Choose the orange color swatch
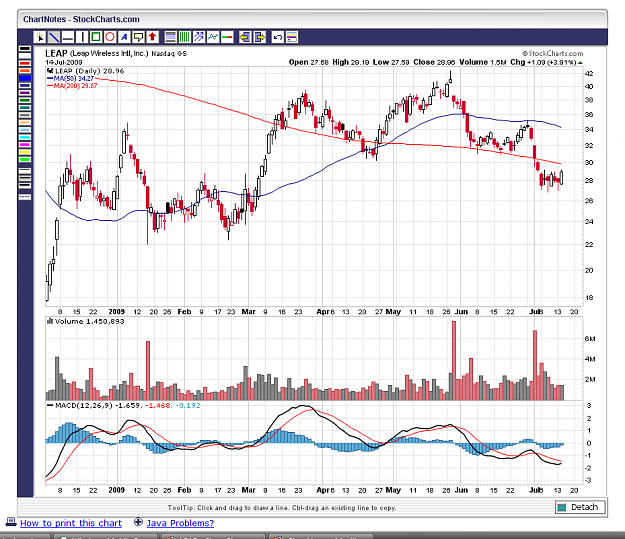This screenshot has height=539, width=625. pos(25,71)
